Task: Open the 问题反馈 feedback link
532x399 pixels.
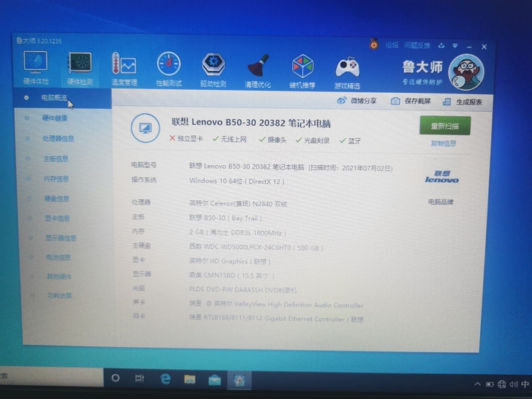Action: point(417,45)
